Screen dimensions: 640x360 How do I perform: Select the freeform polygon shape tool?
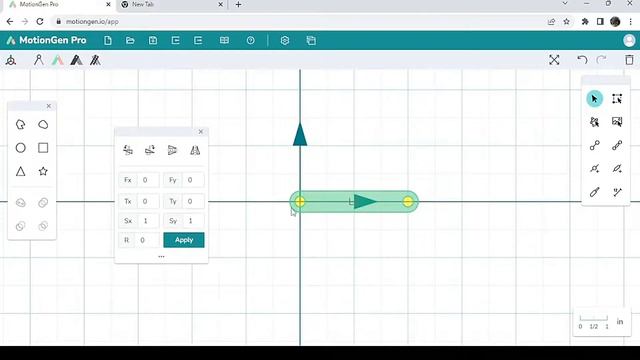pyautogui.click(x=20, y=124)
